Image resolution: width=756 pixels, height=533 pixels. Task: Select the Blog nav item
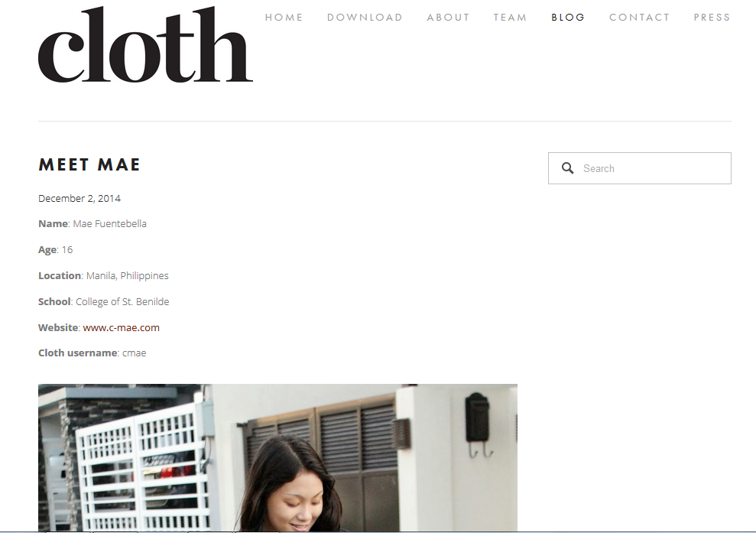point(568,18)
